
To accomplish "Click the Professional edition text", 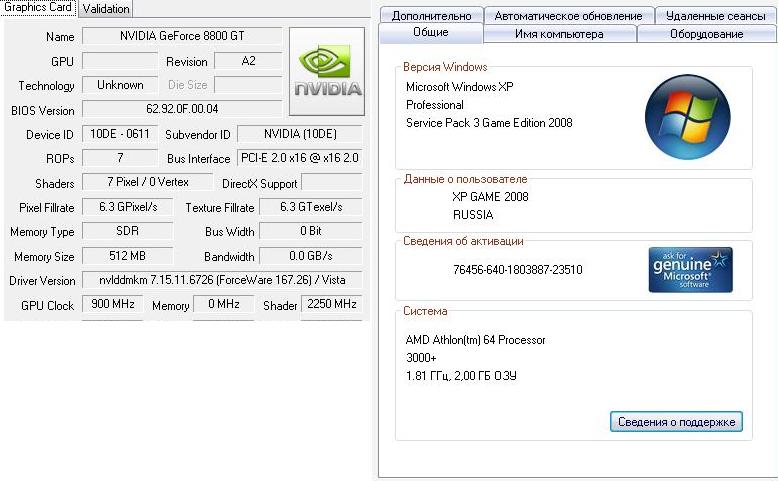I will [x=435, y=105].
